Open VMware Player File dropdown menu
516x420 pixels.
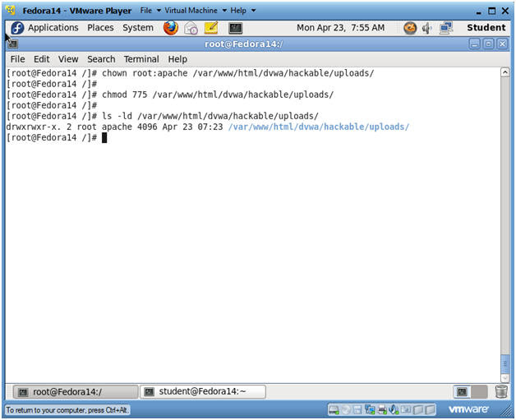point(150,11)
